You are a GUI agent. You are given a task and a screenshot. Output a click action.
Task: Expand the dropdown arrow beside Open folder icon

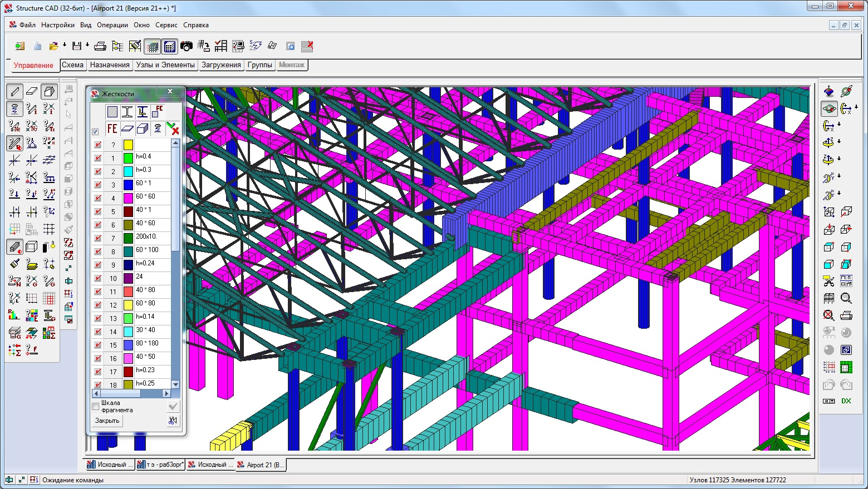point(65,45)
